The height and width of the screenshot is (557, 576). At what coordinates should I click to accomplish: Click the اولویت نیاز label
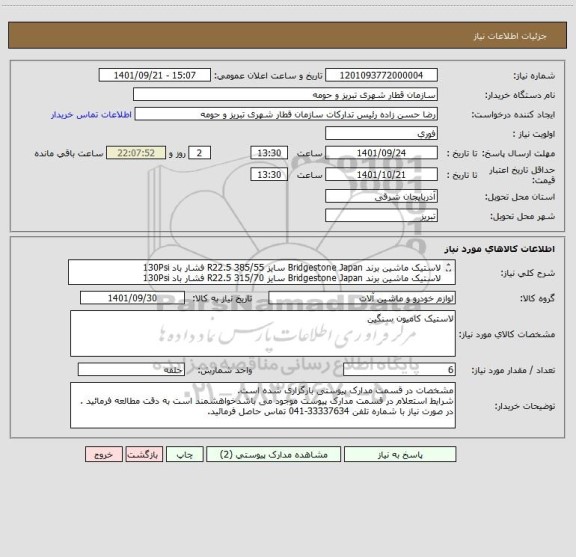pyautogui.click(x=534, y=134)
